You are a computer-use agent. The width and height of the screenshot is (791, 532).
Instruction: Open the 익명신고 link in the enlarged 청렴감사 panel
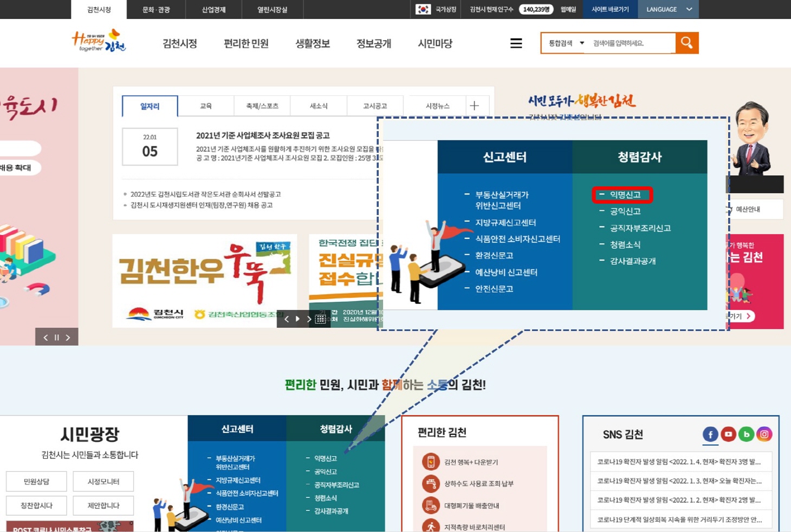pyautogui.click(x=625, y=194)
